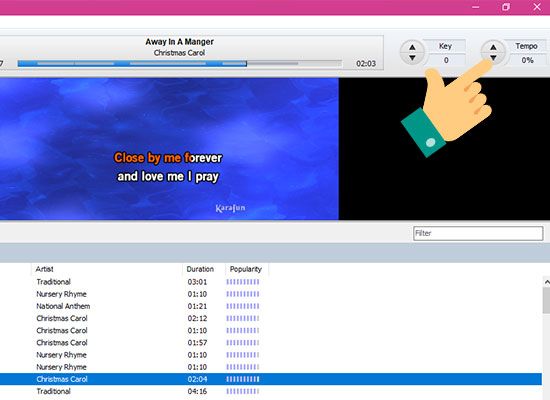Click the scrollbar up arrow of song list
The width and height of the screenshot is (550, 400).
(546, 282)
